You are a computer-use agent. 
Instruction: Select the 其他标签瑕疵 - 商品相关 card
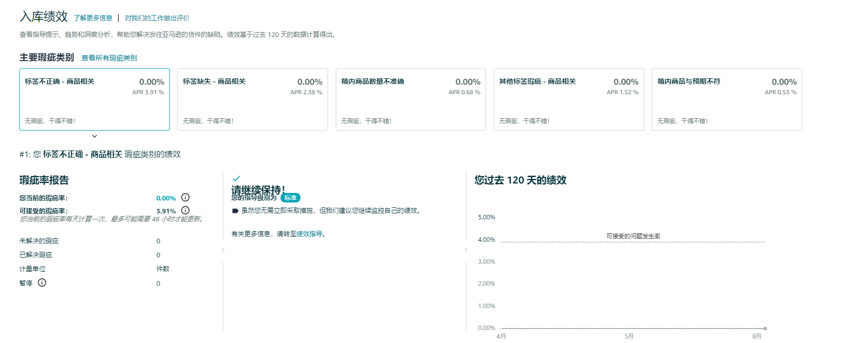coord(569,100)
